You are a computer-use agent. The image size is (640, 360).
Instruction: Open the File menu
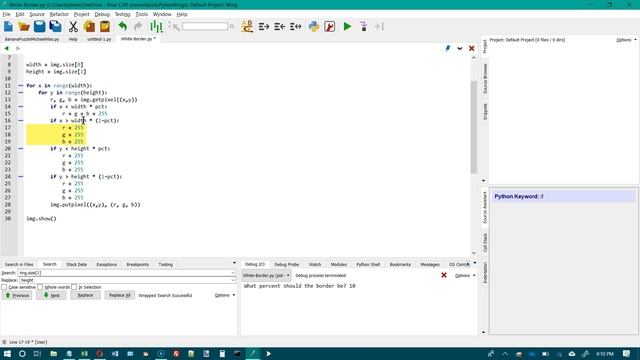7,14
